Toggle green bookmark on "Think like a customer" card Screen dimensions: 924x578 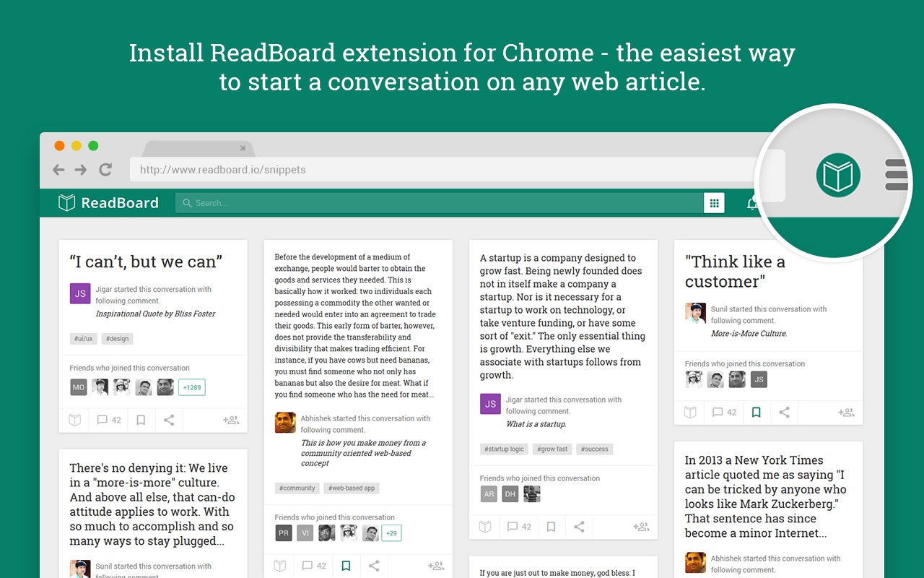coord(756,413)
